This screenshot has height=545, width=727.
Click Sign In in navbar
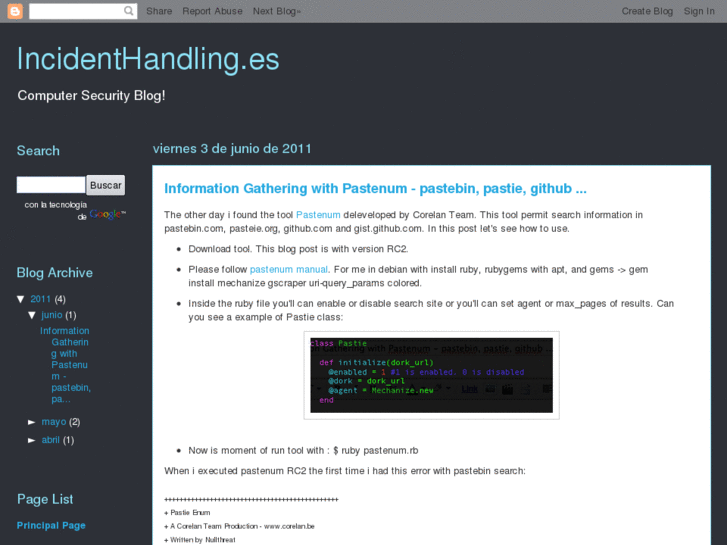pyautogui.click(x=699, y=11)
